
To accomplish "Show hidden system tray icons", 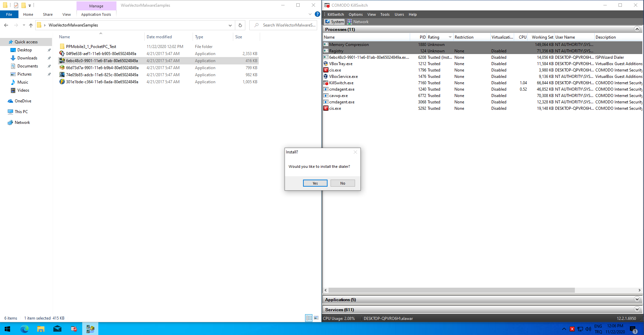I will click(564, 329).
